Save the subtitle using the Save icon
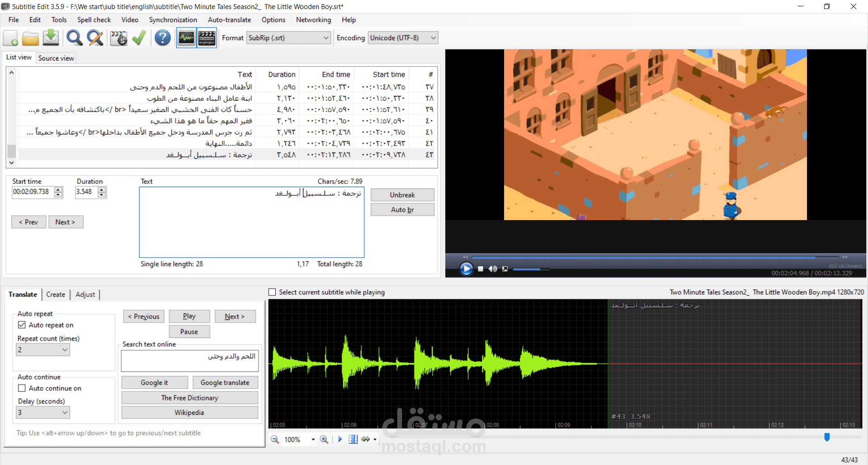Image resolution: width=868 pixels, height=465 pixels. coord(51,38)
